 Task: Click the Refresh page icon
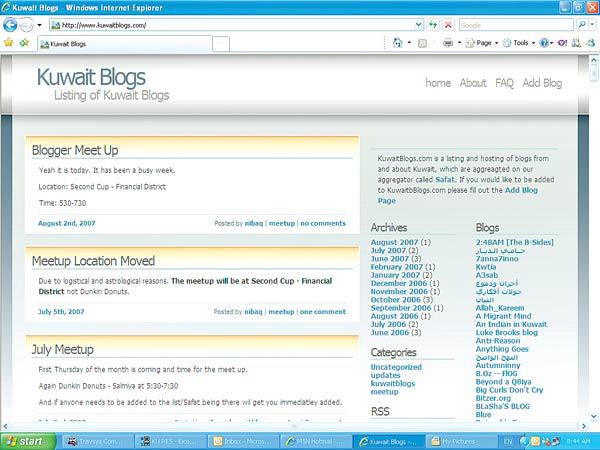click(432, 24)
